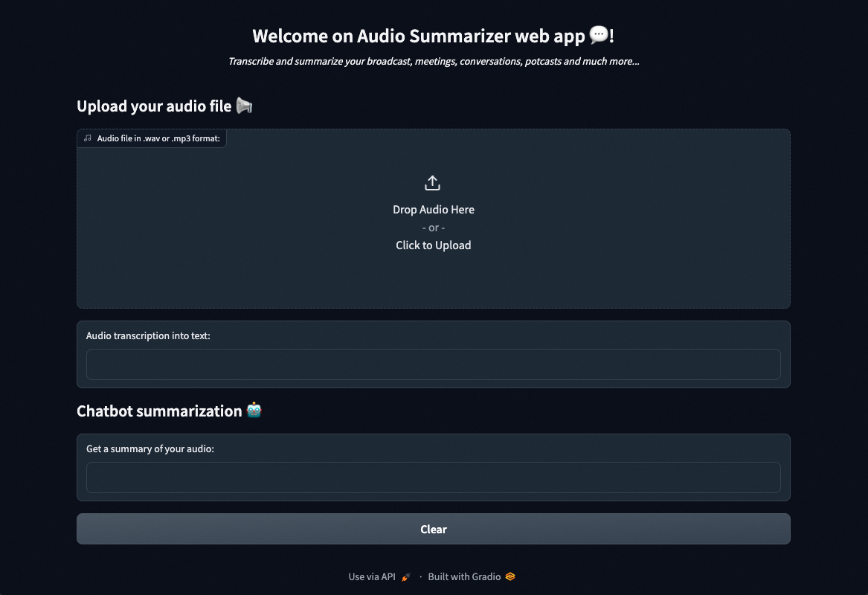The image size is (868, 595).
Task: Click the speech balloon emoji in page title
Action: point(598,35)
